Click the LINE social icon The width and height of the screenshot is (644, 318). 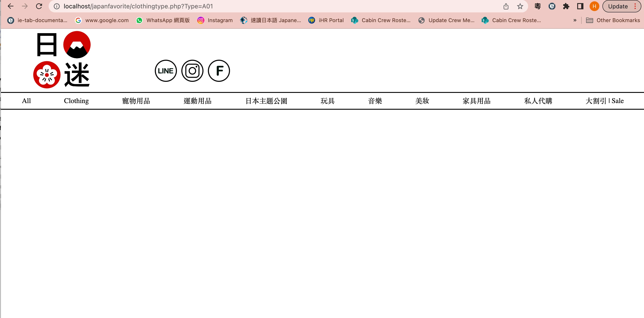[x=166, y=71]
